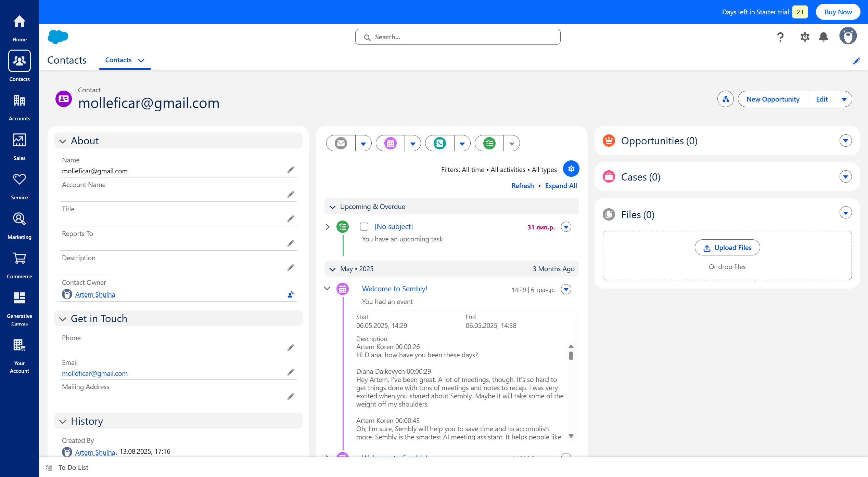This screenshot has height=477, width=868.
Task: Collapse the About section
Action: 63,141
